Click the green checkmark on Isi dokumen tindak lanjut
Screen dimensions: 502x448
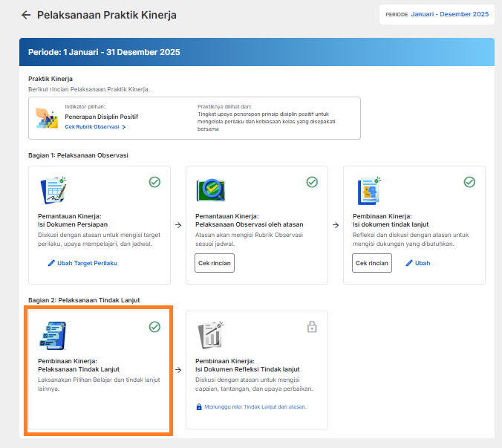469,182
